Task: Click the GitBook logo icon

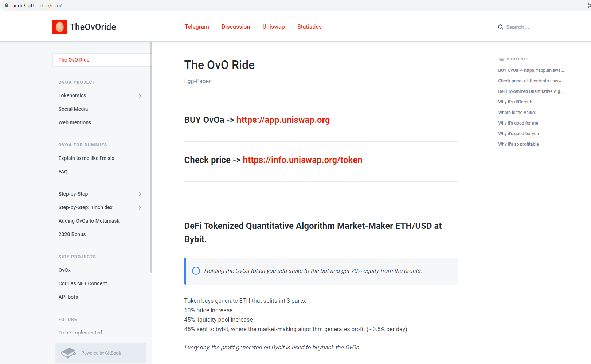Action: 69,353
